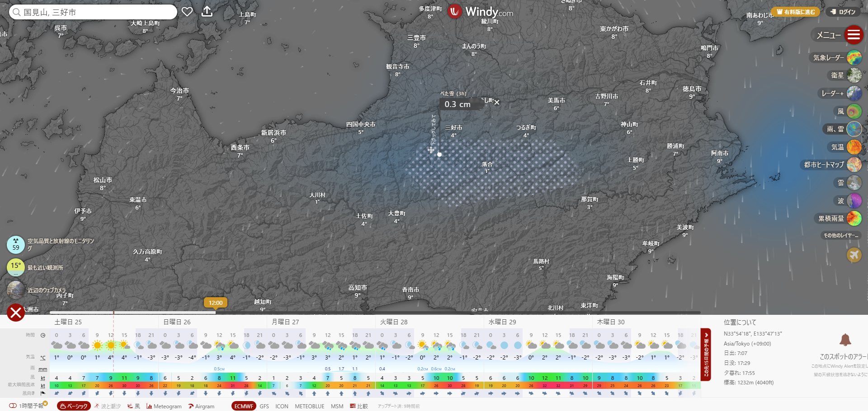
Task: Toggle the 1時間予報 hourly forecast switch
Action: coord(13,406)
